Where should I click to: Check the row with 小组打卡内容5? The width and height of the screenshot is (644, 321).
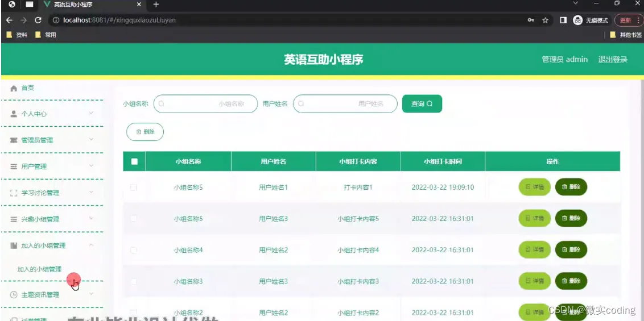click(x=134, y=219)
